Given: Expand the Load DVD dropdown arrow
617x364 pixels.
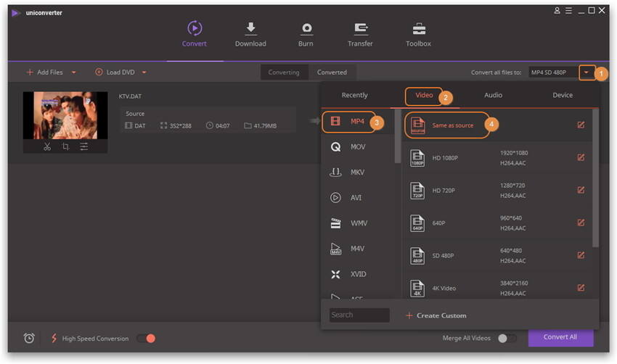Looking at the screenshot, I should pyautogui.click(x=144, y=73).
